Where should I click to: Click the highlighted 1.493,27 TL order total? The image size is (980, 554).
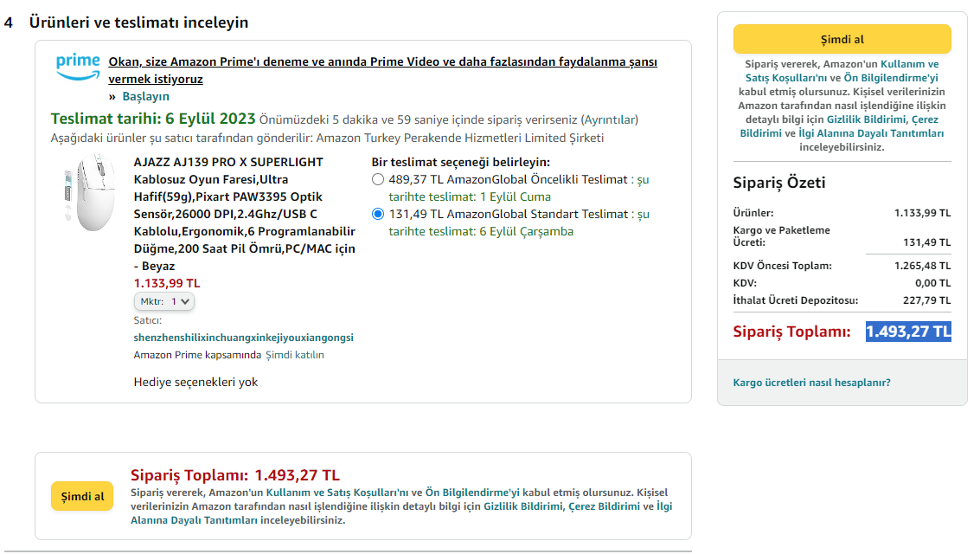(x=908, y=332)
